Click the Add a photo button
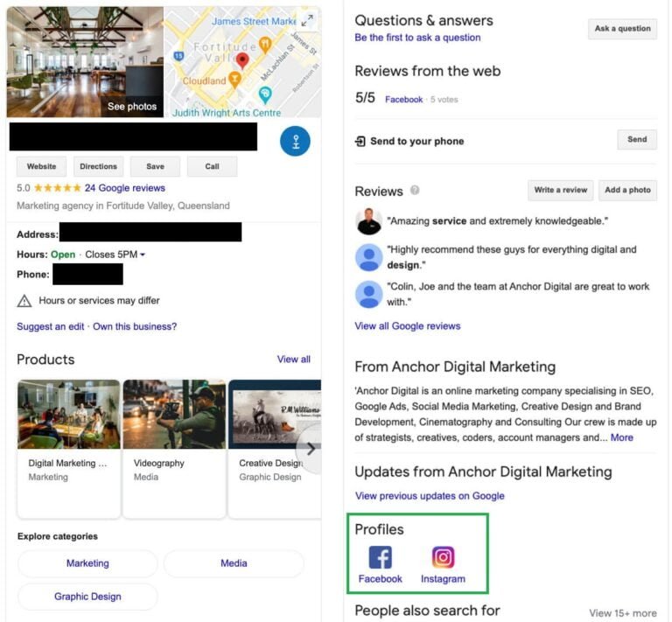 point(627,190)
